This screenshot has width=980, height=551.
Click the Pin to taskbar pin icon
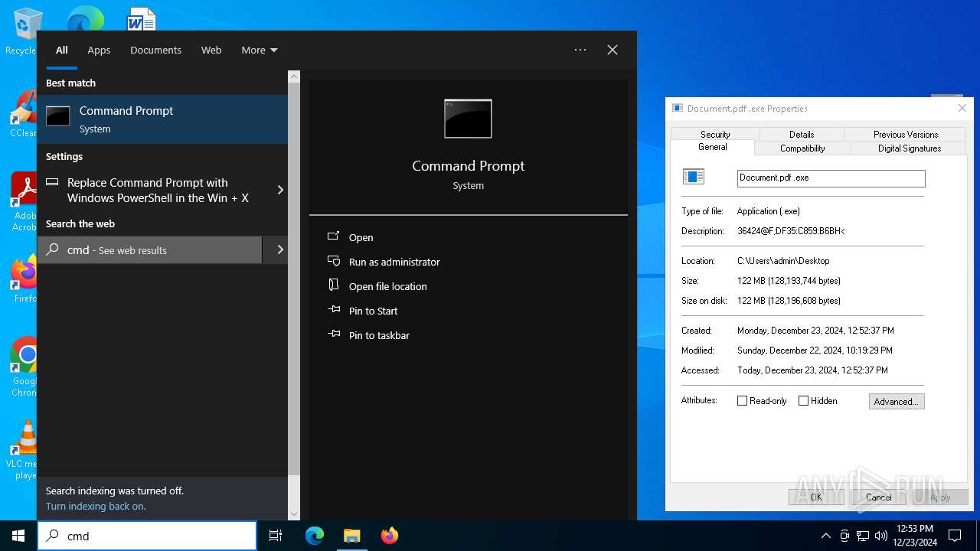pos(334,334)
